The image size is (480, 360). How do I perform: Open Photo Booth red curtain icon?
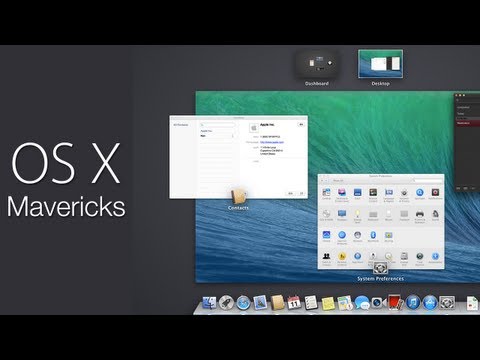point(396,303)
